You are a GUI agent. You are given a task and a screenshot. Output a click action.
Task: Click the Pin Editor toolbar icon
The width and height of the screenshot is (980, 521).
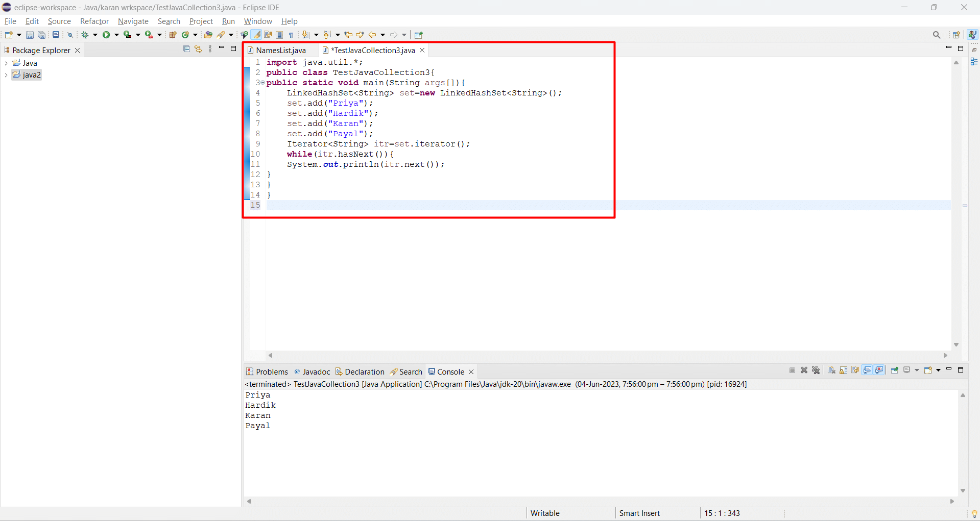[x=419, y=35]
